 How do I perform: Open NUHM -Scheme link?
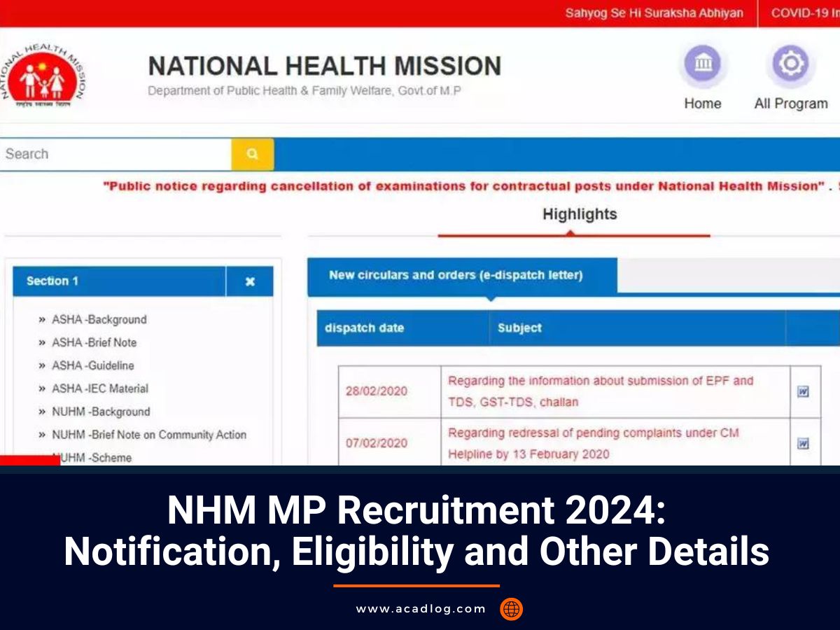92,458
